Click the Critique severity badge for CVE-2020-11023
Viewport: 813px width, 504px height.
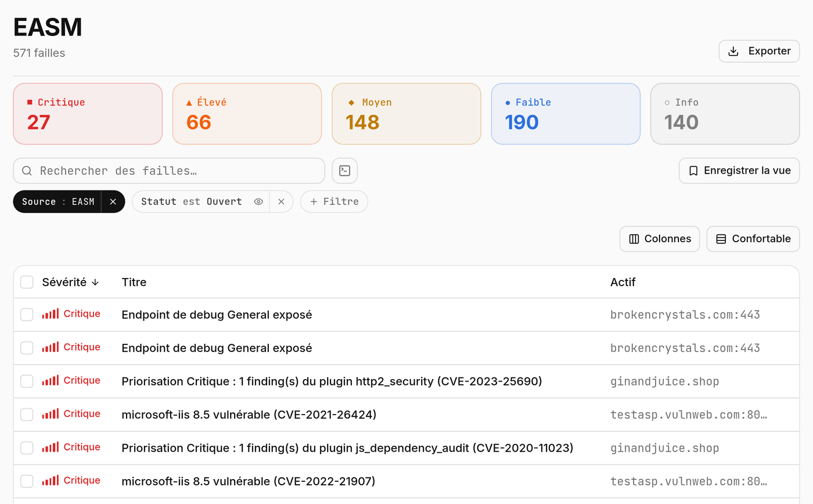(71, 448)
